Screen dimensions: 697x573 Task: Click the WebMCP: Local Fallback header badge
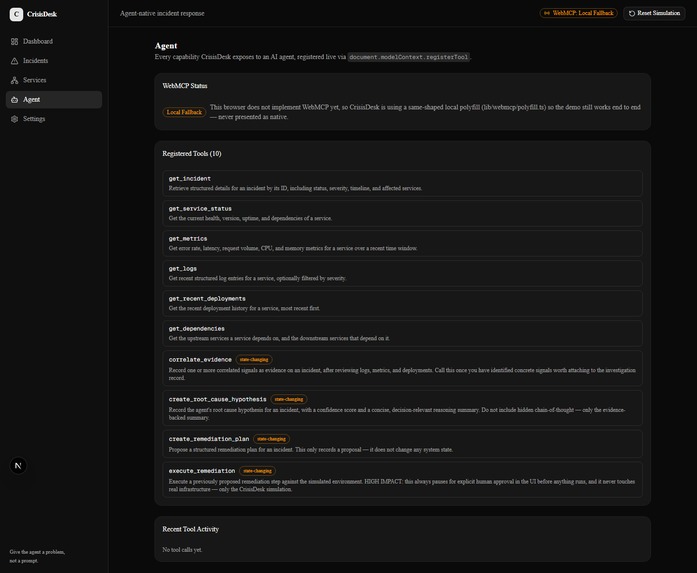[578, 13]
